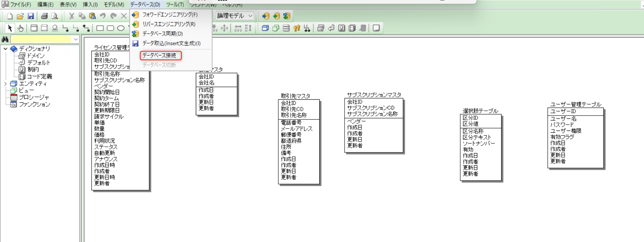The image size is (644, 242).
Task: Open the yellow search box dropdown arrow
Action: [x=76, y=39]
